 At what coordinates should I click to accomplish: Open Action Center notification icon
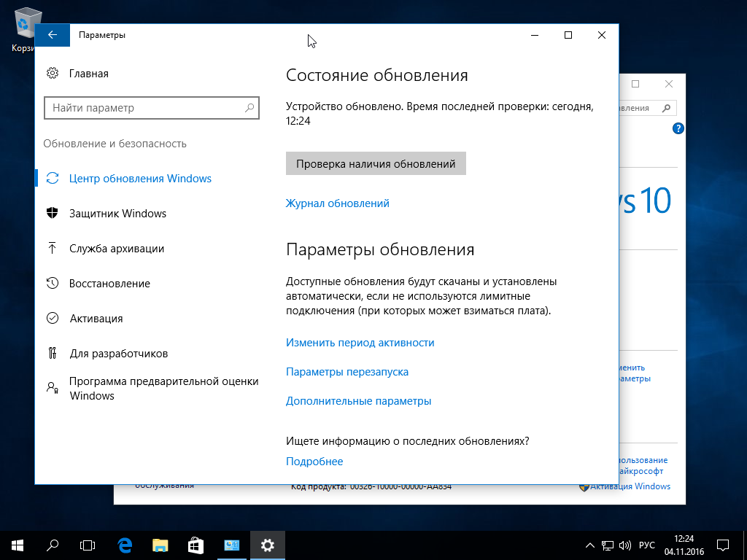[x=723, y=545]
